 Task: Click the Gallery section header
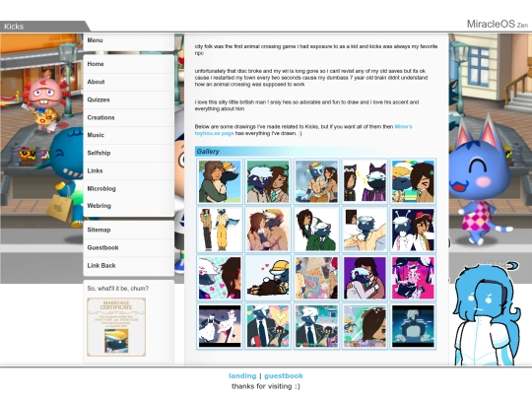click(x=315, y=152)
